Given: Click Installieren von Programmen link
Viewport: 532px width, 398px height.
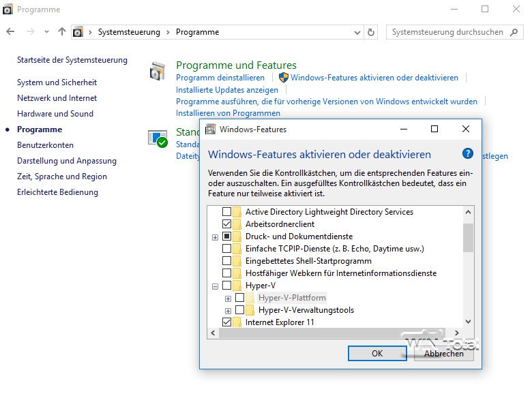Looking at the screenshot, I should click(x=228, y=113).
